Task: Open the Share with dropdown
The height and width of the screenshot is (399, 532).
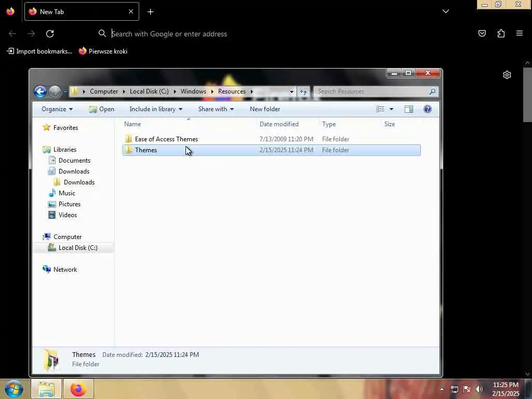Action: [x=216, y=109]
